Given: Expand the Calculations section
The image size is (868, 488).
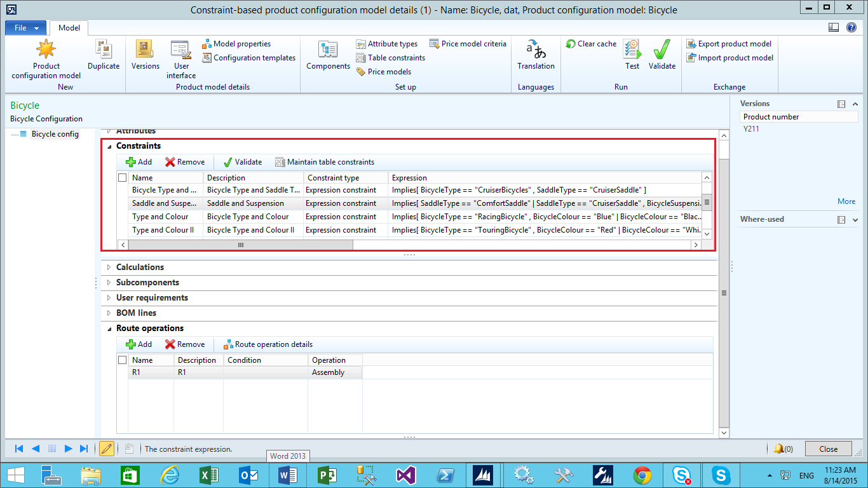Looking at the screenshot, I should tap(109, 268).
